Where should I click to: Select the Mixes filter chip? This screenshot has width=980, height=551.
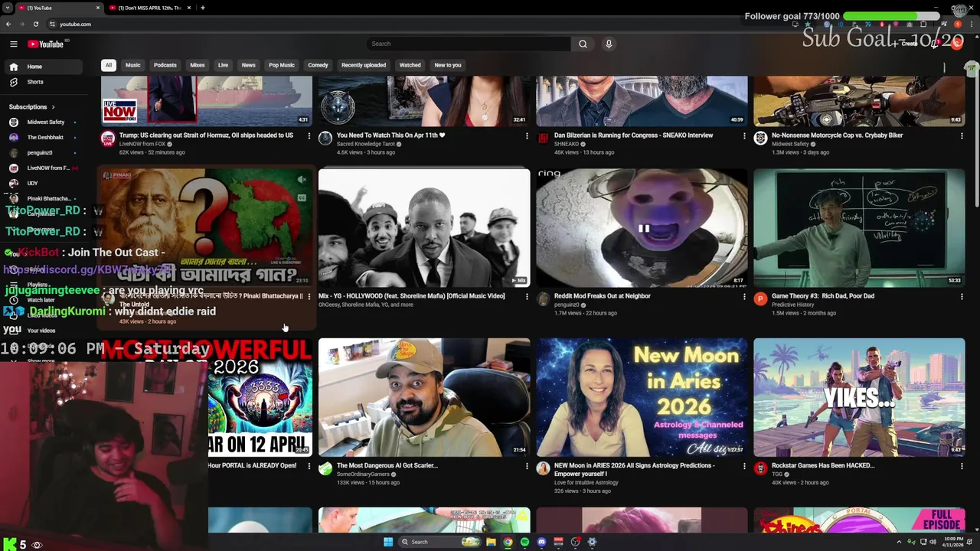click(x=198, y=65)
